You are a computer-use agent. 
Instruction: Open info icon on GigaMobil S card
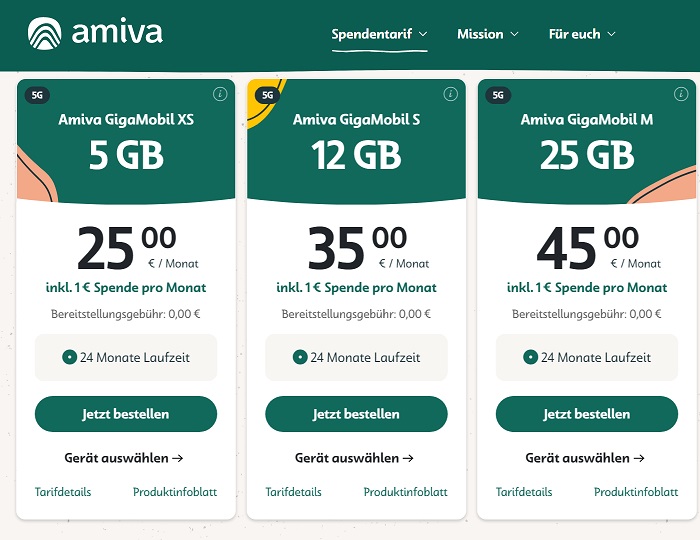tap(451, 94)
